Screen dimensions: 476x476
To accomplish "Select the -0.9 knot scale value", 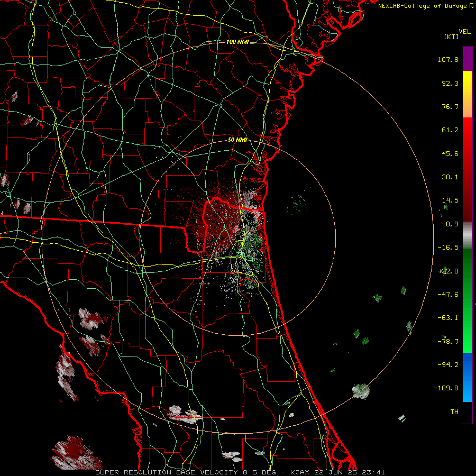I will [450, 224].
